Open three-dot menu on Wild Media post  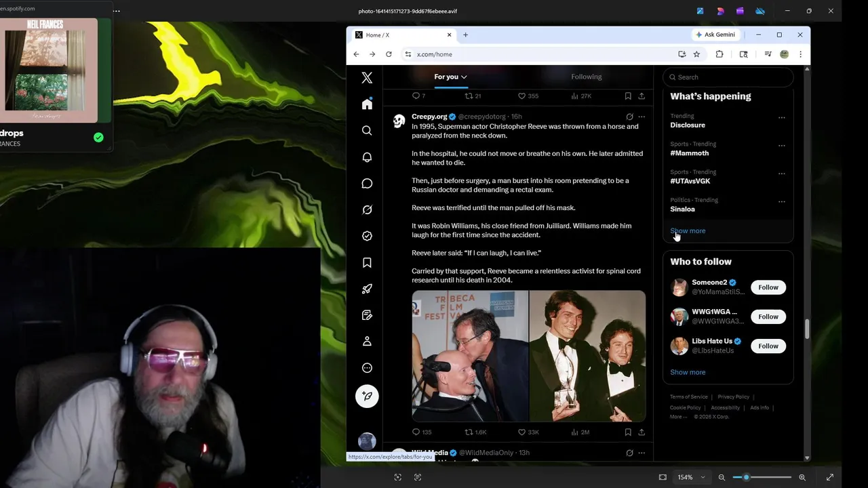(x=642, y=453)
